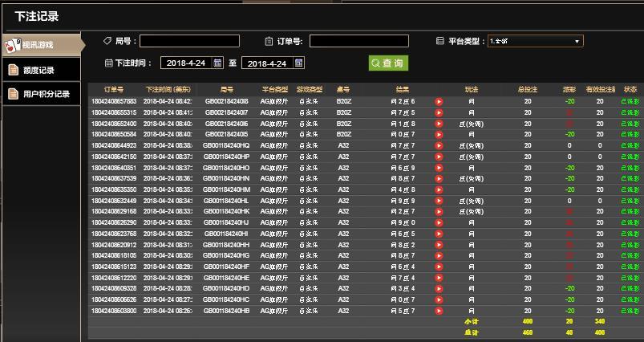Play replay for round GB001184240HQ
Viewport: 644px width, 342px height.
click(439, 145)
